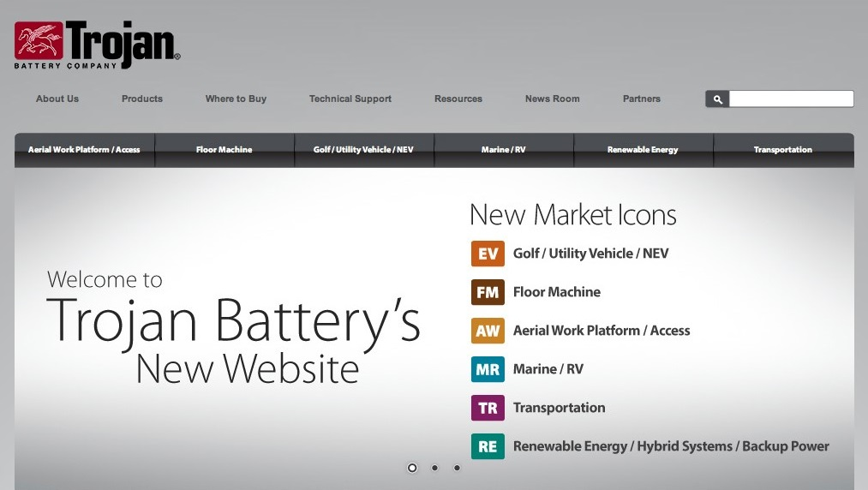
Task: Select the AW Aerial Work Platform icon
Action: tap(488, 331)
